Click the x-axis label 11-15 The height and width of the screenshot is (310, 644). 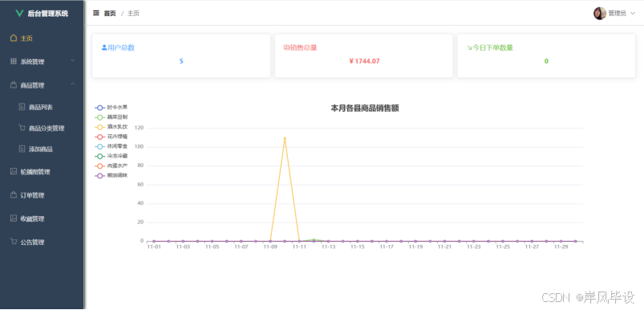click(x=358, y=247)
